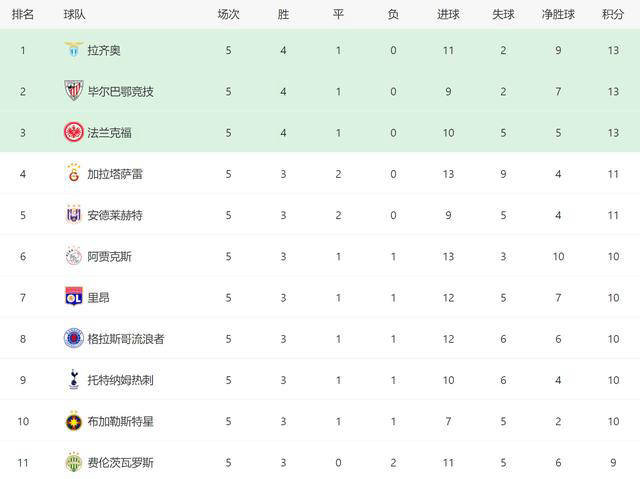Click the Ajax (阿贾克斯) club logo
The height and width of the screenshot is (479, 640).
pos(73,256)
